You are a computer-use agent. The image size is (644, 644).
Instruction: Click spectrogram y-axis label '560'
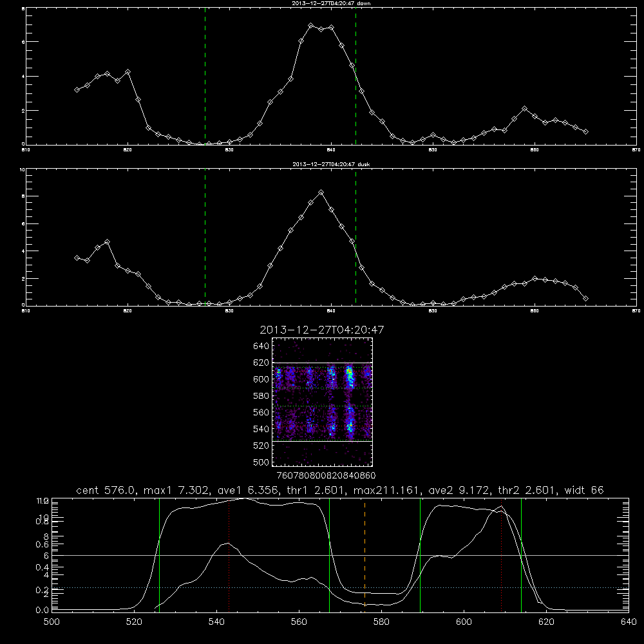tap(261, 412)
